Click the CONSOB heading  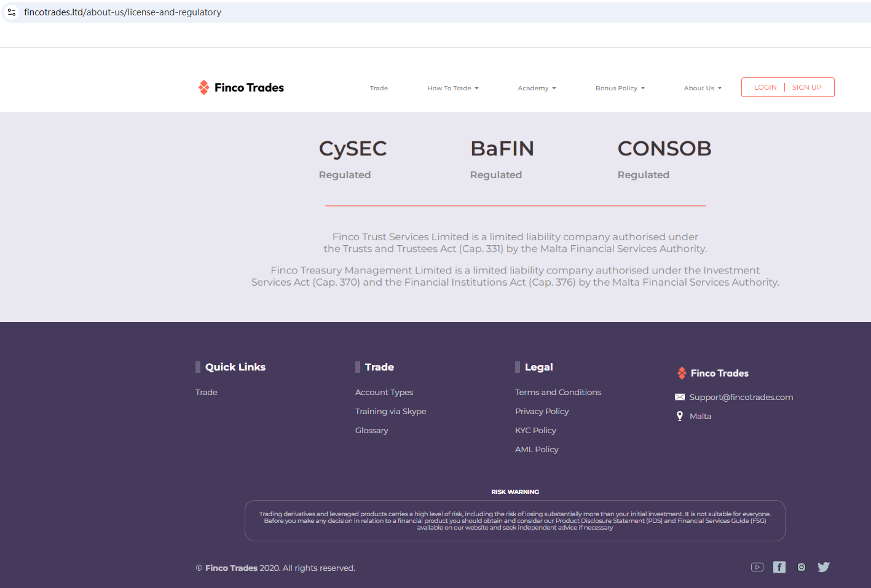point(664,149)
